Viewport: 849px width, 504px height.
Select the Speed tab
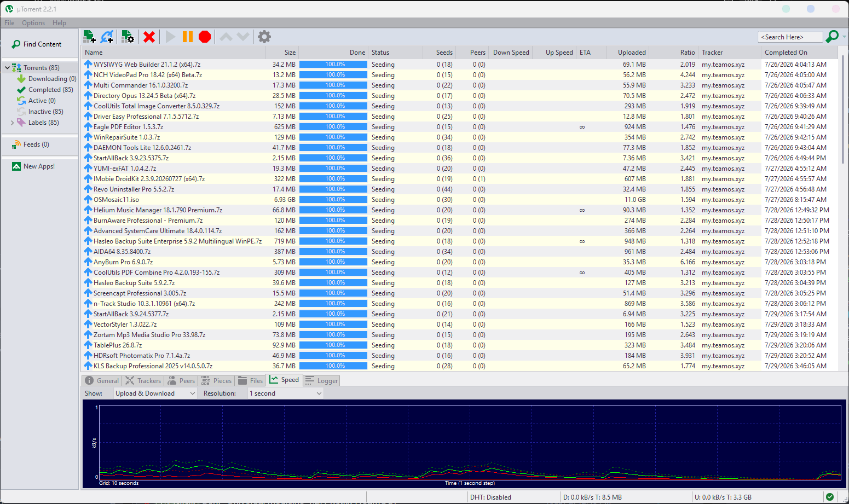click(x=284, y=380)
